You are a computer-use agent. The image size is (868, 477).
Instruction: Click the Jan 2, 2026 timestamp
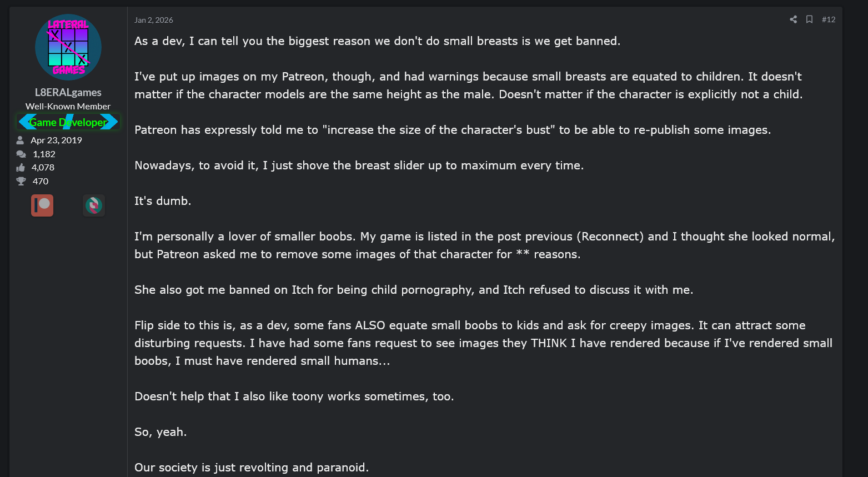[x=154, y=20]
